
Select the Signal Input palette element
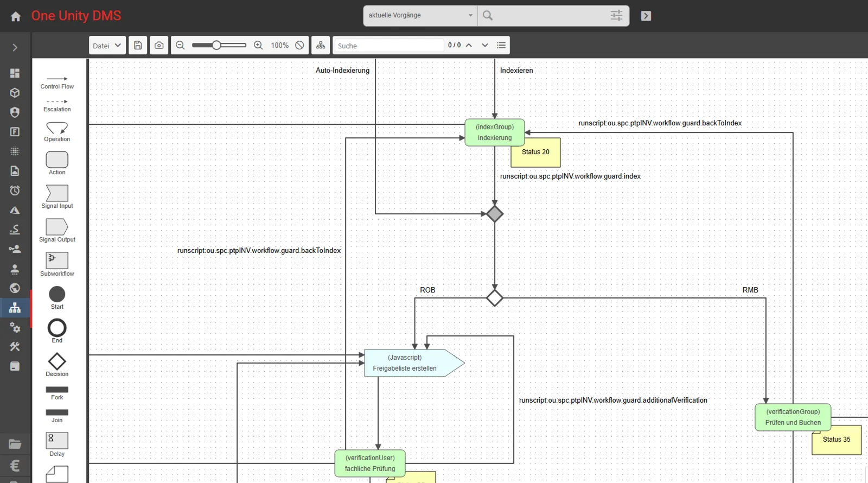point(57,197)
